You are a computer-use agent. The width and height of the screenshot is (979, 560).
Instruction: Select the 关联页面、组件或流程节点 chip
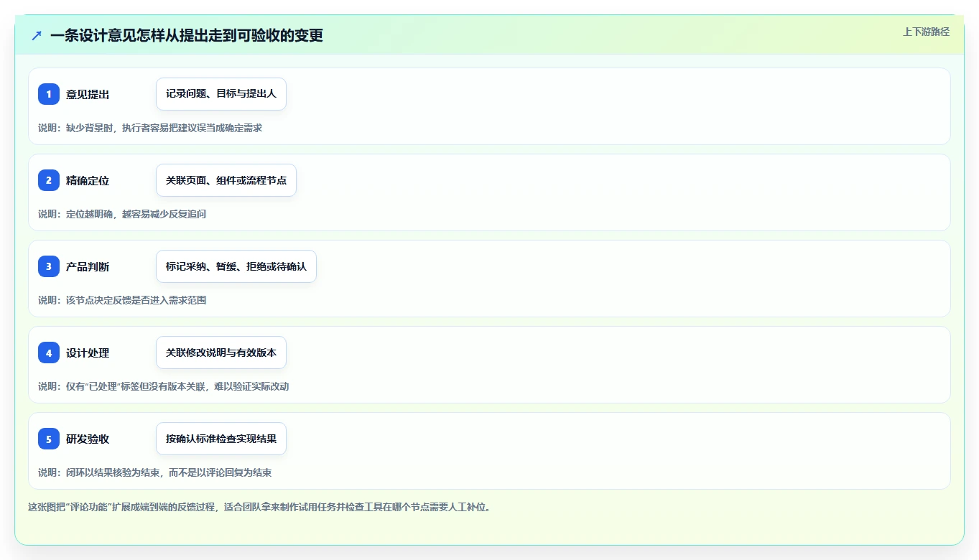226,180
